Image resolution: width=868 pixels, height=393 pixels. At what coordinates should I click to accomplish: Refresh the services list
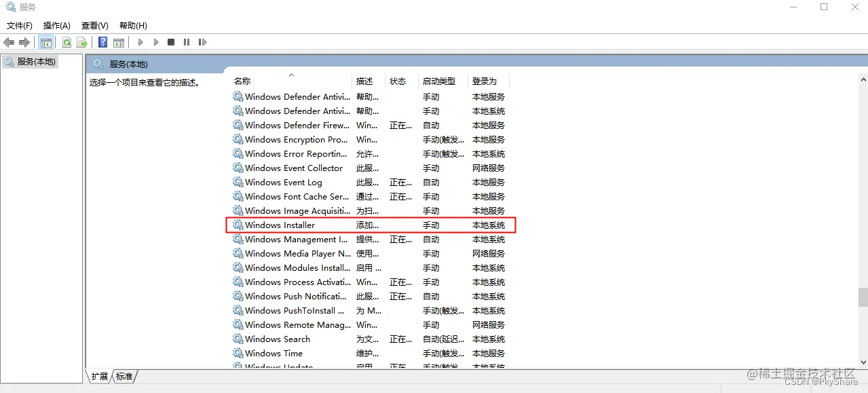(x=67, y=42)
